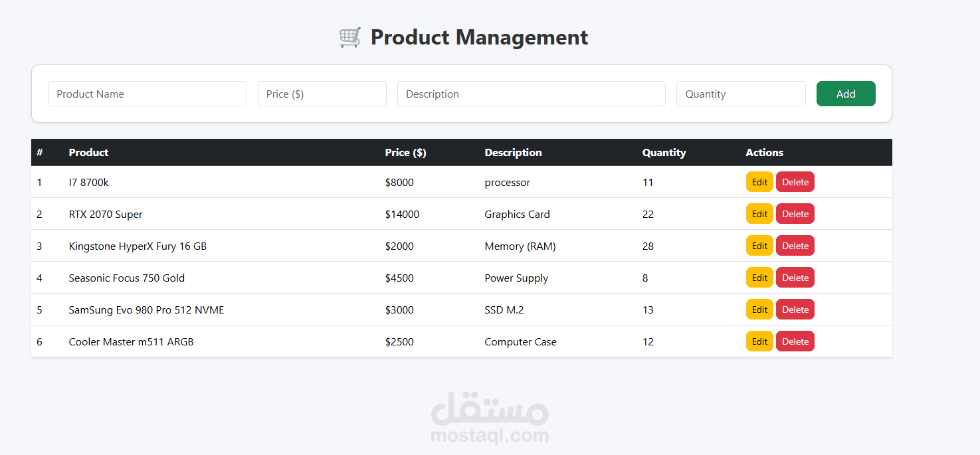This screenshot has width=980, height=455.
Task: Click the Actions column header
Action: pos(764,153)
